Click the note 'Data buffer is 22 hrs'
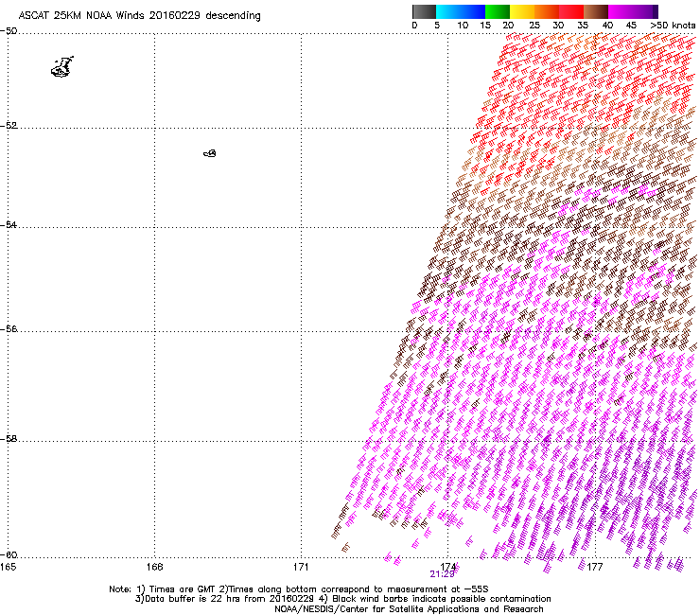Screen dimensions: 700x615 click(193, 599)
